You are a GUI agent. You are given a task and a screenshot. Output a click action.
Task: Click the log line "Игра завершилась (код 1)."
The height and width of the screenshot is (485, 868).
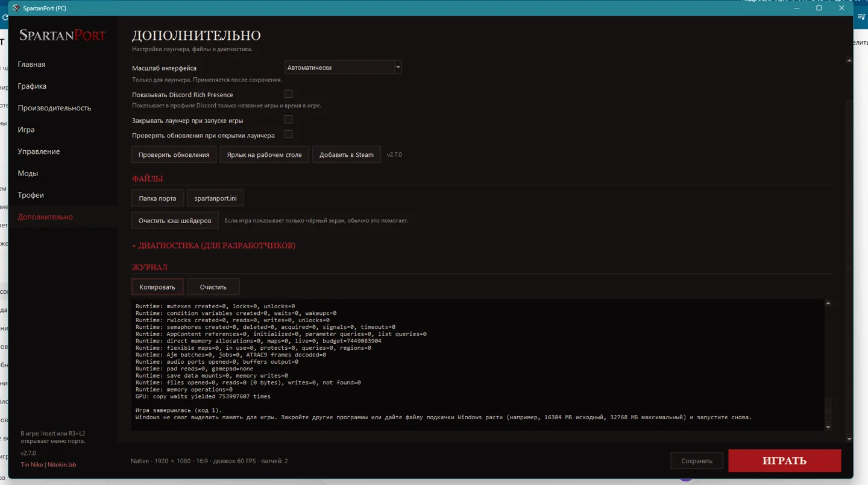[178, 410]
